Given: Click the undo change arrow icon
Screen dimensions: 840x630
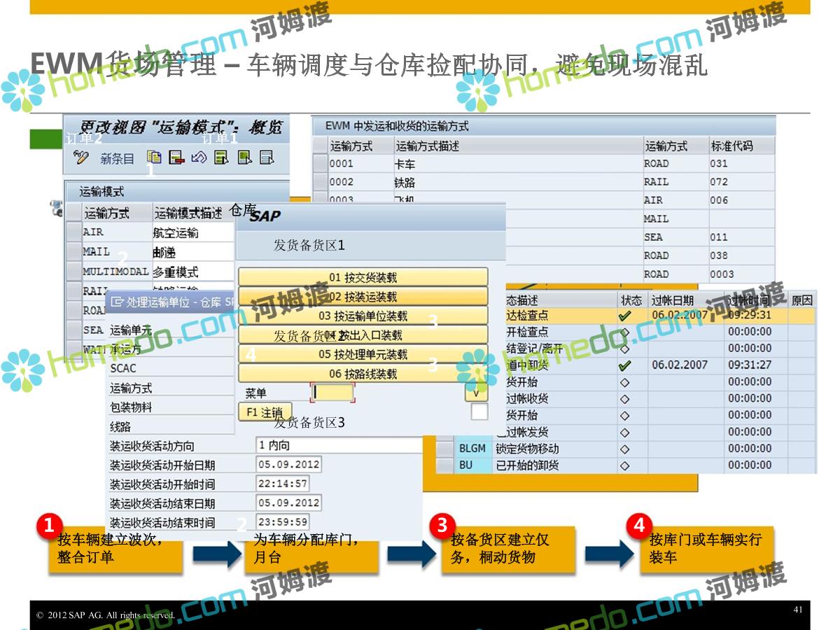Looking at the screenshot, I should pos(198,157).
